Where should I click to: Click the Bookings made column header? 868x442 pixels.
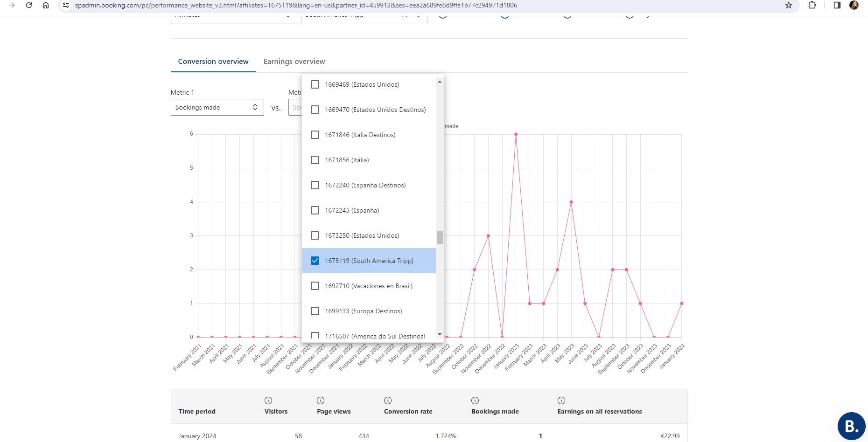(495, 411)
